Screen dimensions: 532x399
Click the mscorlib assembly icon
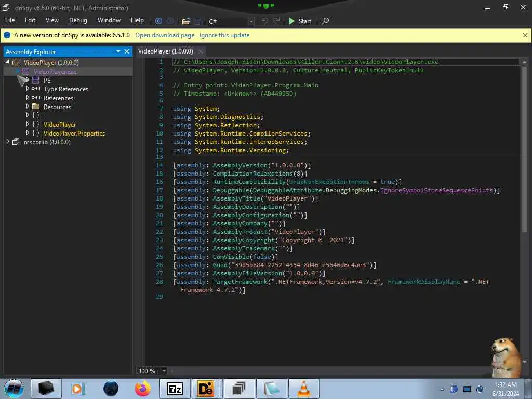pyautogui.click(x=16, y=142)
